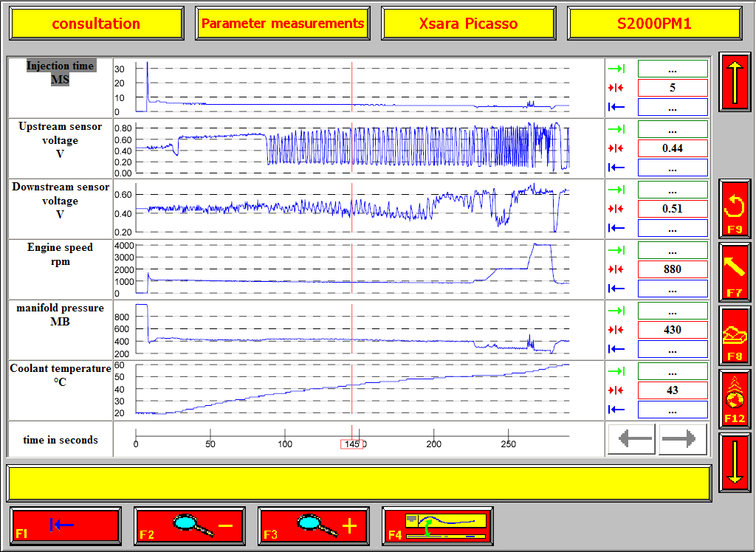756x552 pixels.
Task: Move cursor left with grey arrow
Action: click(632, 438)
